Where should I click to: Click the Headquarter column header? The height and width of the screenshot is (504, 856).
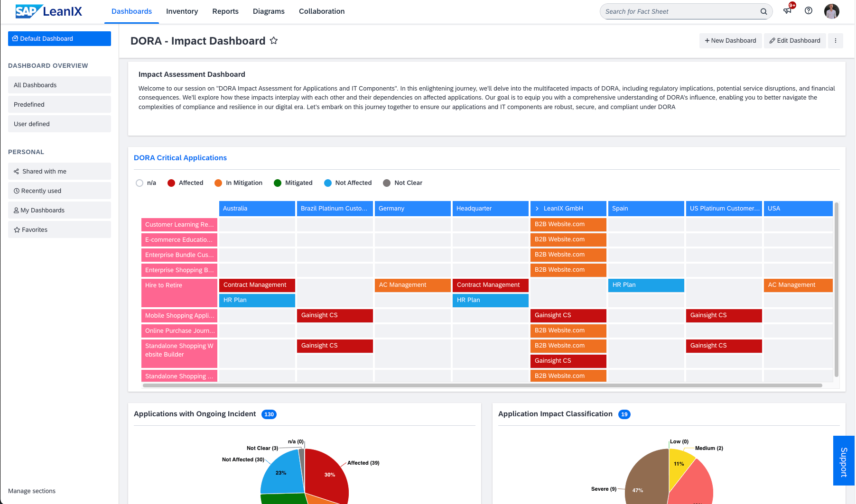[491, 209]
